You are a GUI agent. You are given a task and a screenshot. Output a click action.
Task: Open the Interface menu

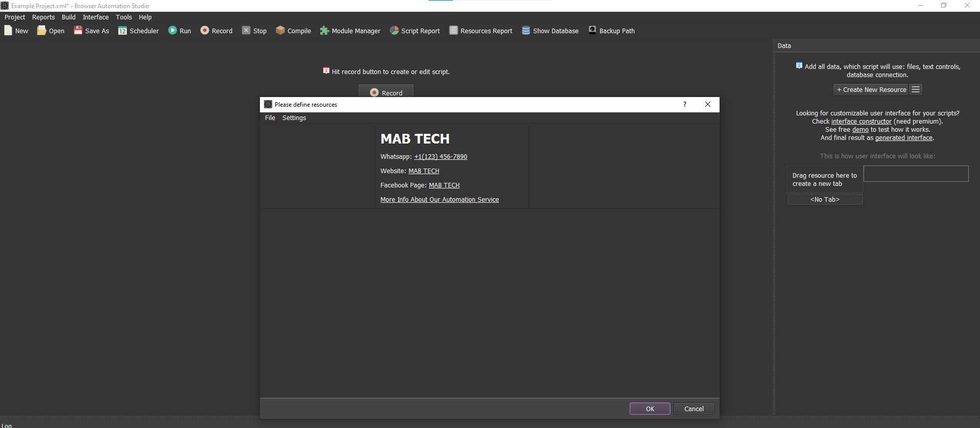click(95, 17)
